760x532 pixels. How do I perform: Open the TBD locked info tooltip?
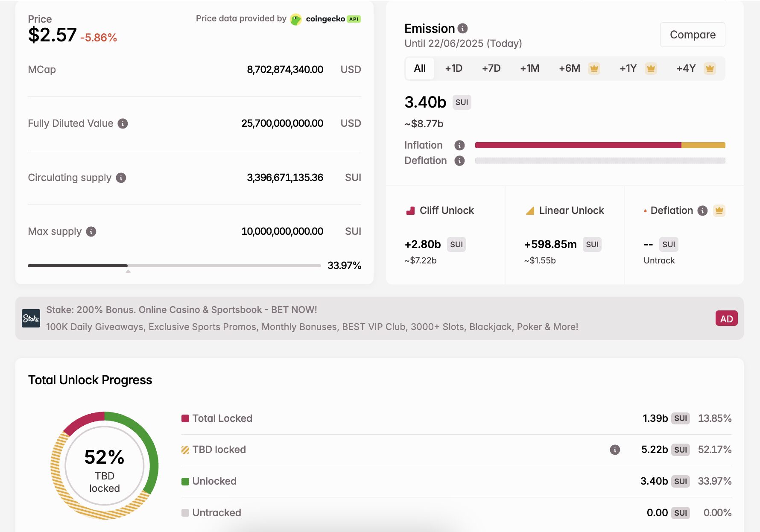point(615,450)
